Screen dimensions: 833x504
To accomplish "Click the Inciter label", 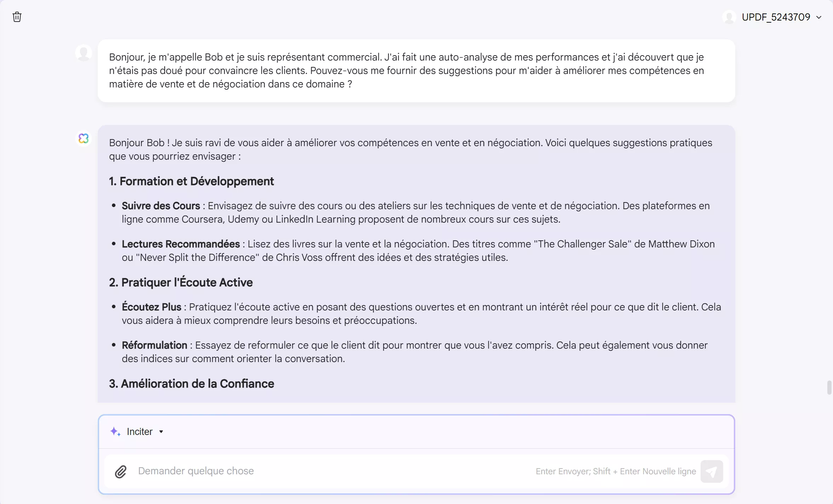I will 140,431.
